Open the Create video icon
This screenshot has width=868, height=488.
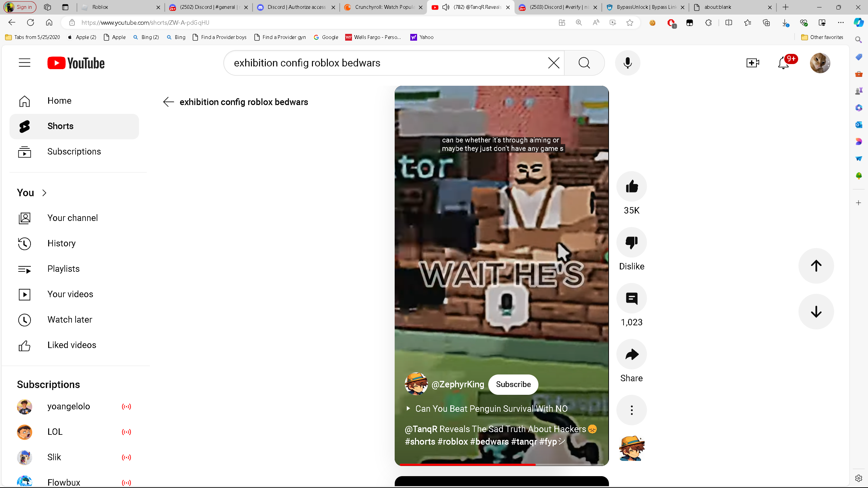[753, 63]
